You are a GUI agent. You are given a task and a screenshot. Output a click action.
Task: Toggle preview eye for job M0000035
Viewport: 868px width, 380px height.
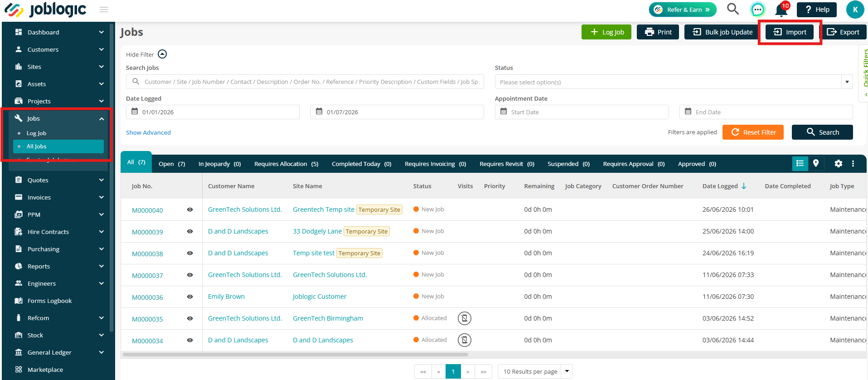[190, 318]
